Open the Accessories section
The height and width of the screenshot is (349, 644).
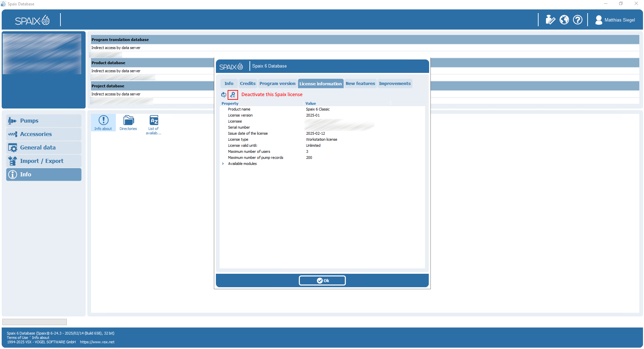point(44,134)
